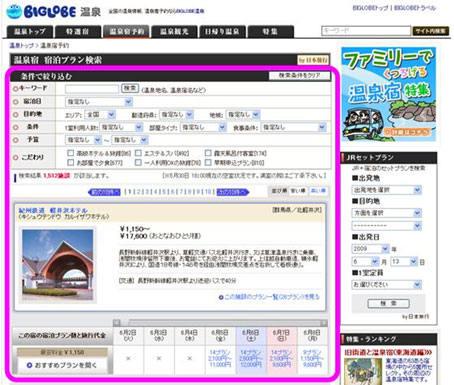
Task: Enable the 露天風呂付客室 checkbox
Action: pos(208,153)
